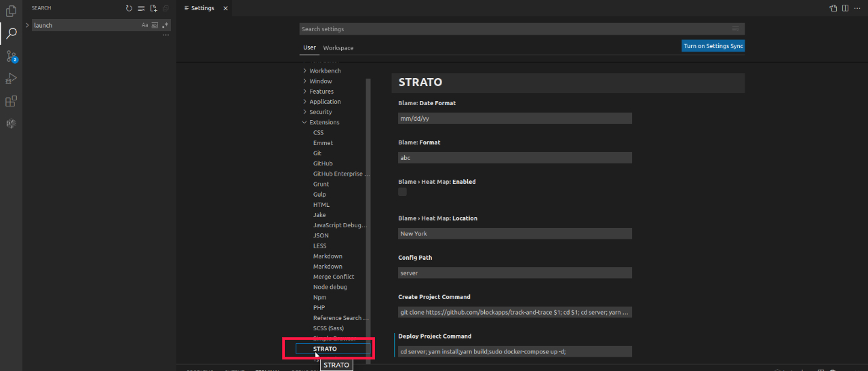This screenshot has height=371, width=868.
Task: Switch to the User settings tab
Action: [x=309, y=47]
